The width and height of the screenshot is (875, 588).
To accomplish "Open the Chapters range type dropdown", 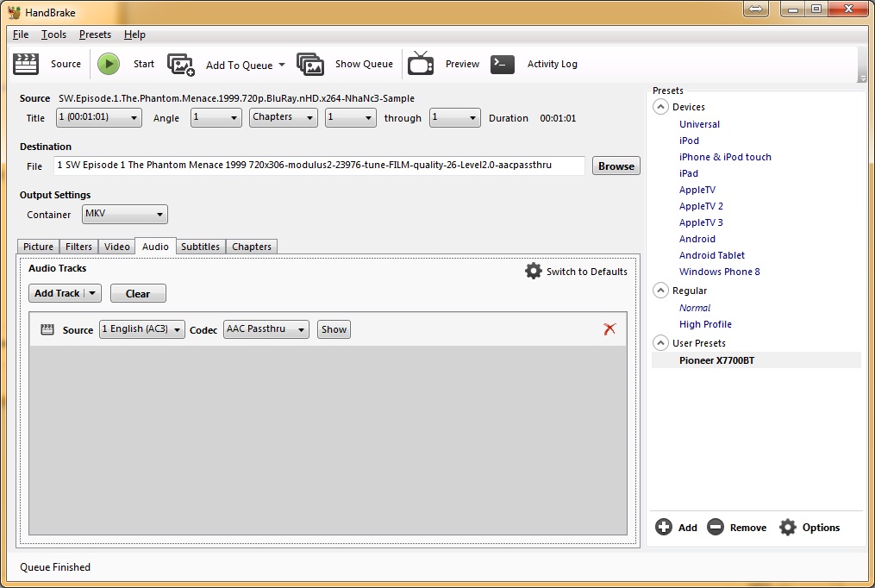I will tap(284, 118).
